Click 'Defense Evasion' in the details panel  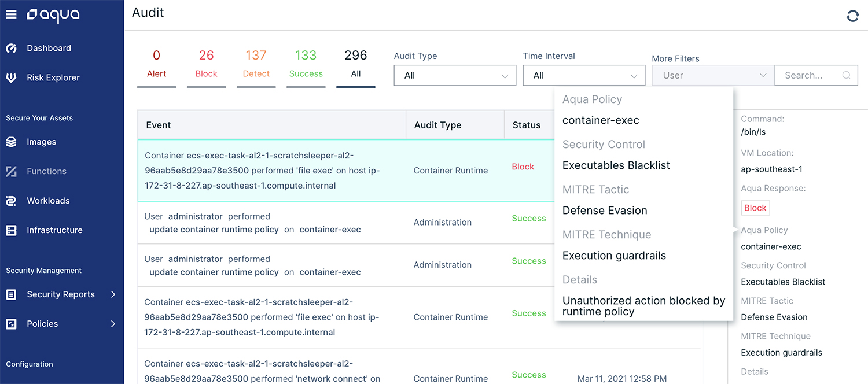[774, 317]
